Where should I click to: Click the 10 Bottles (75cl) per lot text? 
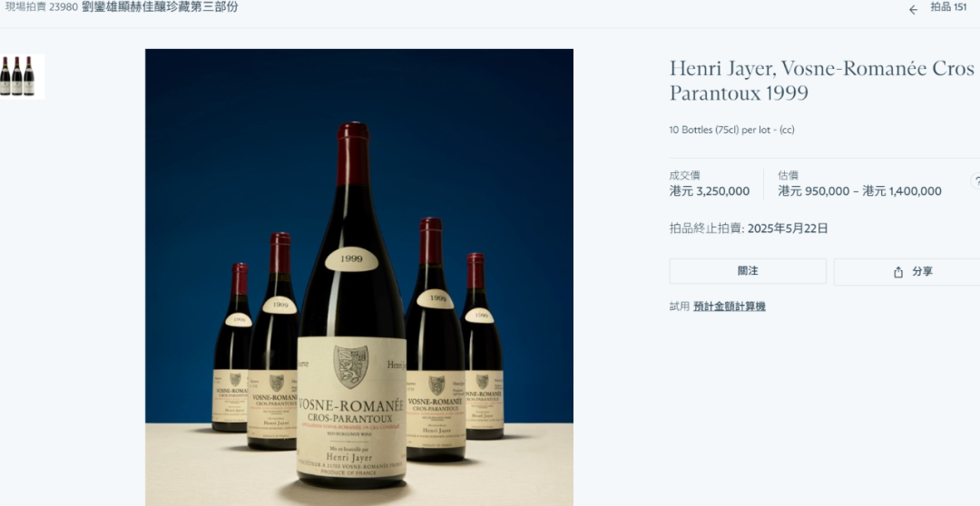coord(732,130)
